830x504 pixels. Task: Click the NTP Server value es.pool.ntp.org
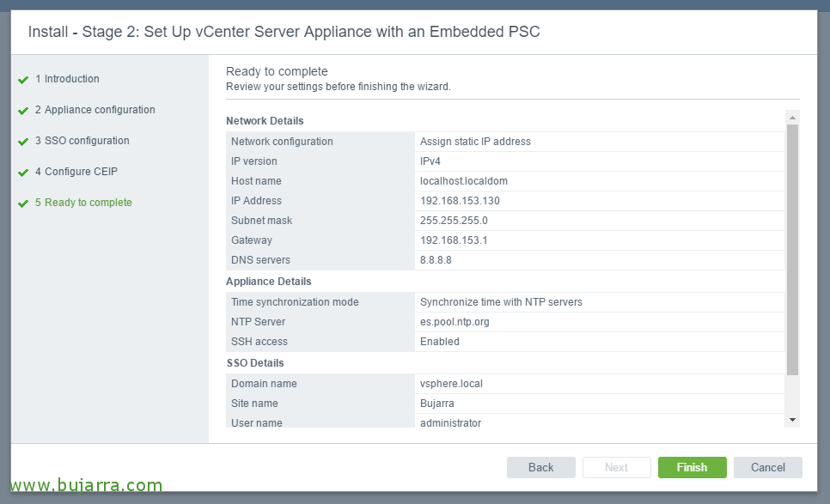pos(455,322)
